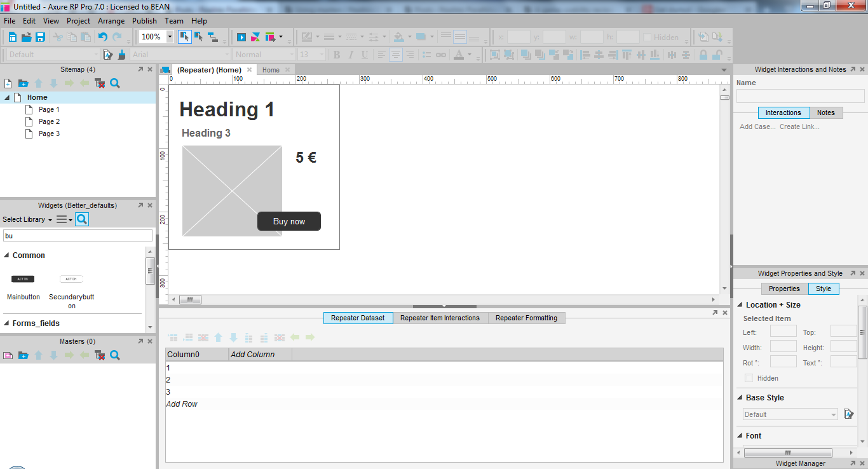The width and height of the screenshot is (868, 469).
Task: Delete page icon in Sitemap toolbar
Action: click(x=100, y=83)
